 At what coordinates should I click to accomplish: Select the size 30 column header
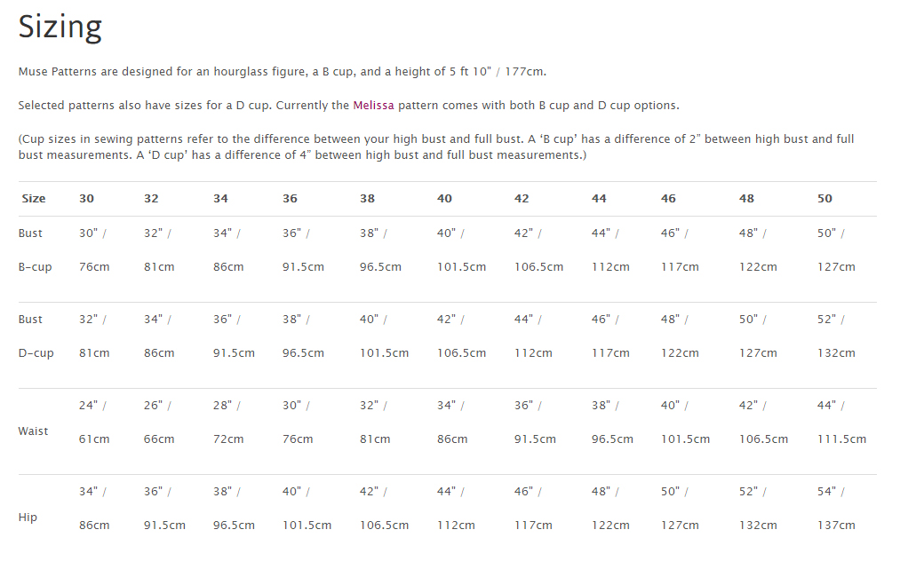tap(86, 199)
